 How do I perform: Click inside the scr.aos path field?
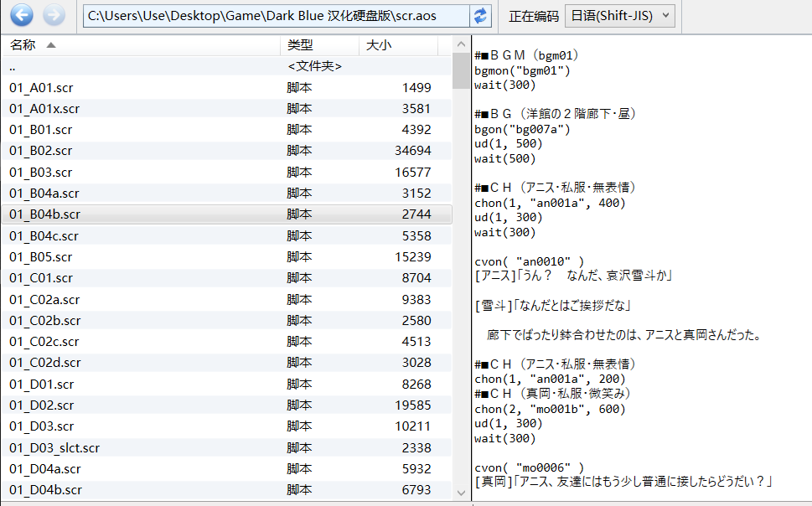(277, 16)
